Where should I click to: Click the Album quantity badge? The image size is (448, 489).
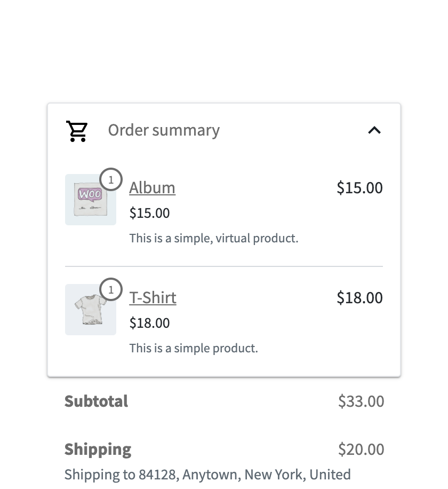click(x=111, y=180)
